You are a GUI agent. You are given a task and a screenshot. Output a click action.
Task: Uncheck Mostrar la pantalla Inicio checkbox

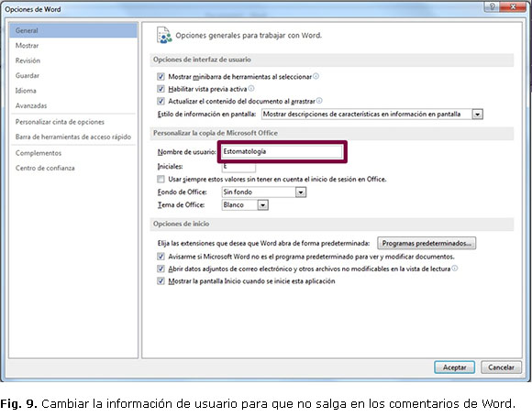[161, 281]
